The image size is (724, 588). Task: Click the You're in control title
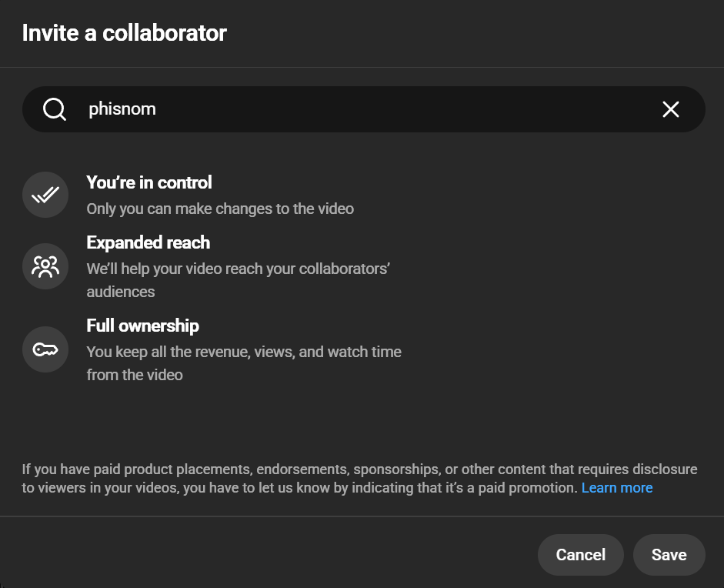pyautogui.click(x=149, y=182)
